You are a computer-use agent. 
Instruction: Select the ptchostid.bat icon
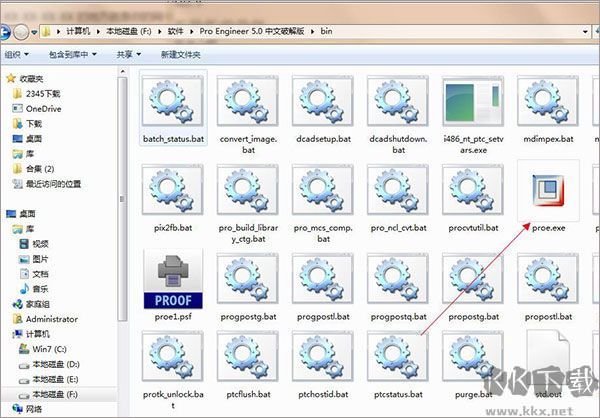pos(323,356)
